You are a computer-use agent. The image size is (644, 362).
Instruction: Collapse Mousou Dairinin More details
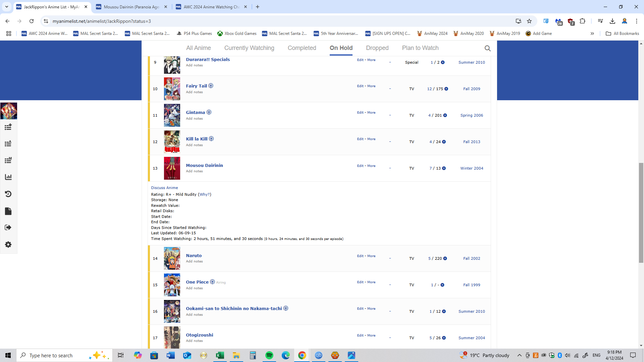coord(371,166)
